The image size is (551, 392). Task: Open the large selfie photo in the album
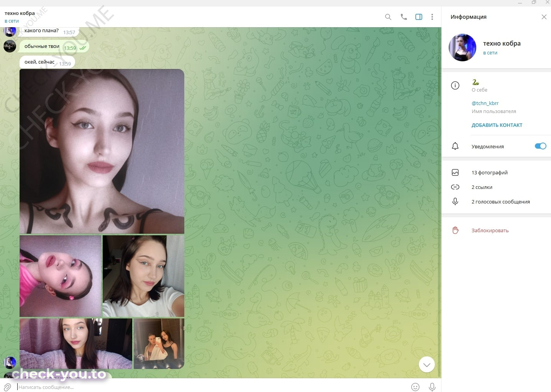102,151
